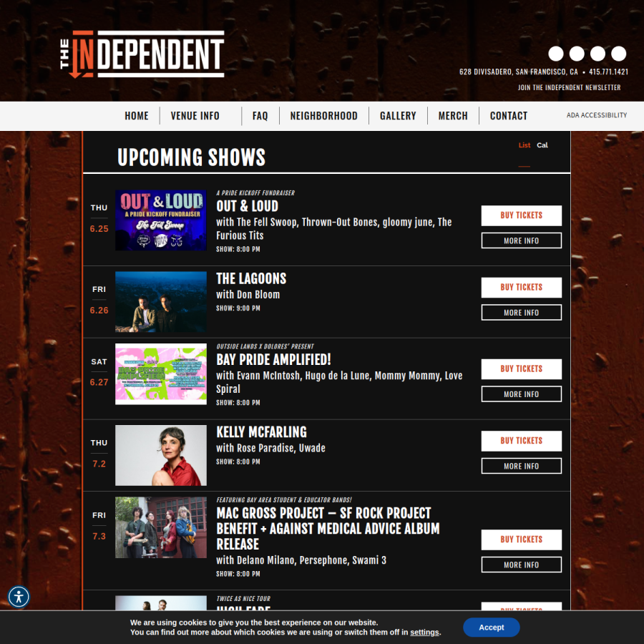
Task: Click the 415.771.1421 phone number
Action: [x=608, y=72]
